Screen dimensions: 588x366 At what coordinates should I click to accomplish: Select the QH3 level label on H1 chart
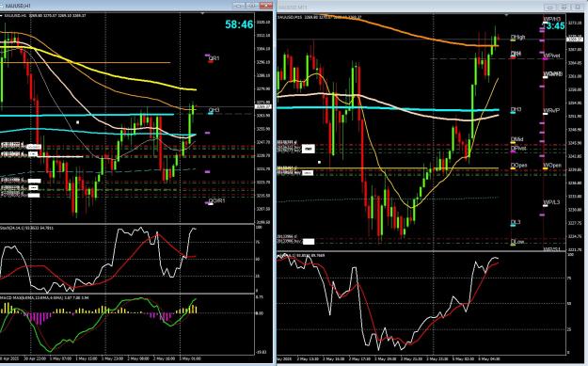pos(214,110)
